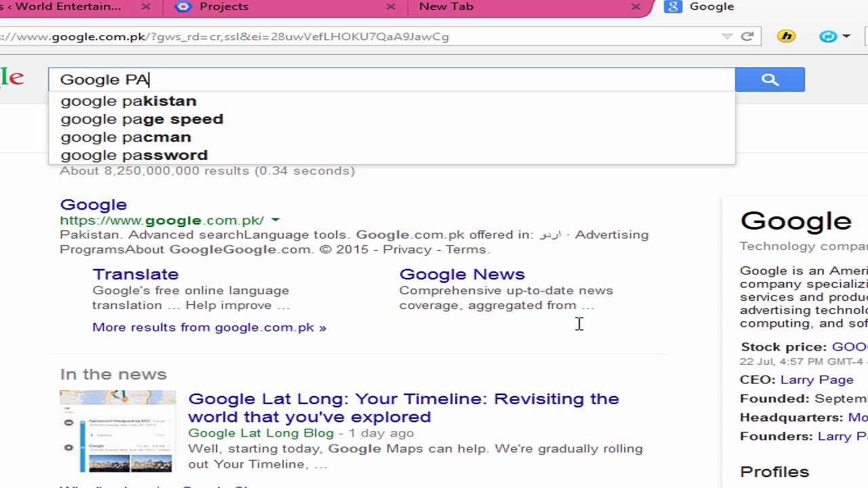Viewport: 868px width, 488px height.
Task: Open the dropdown arrow beside the sync icon
Action: 846,37
